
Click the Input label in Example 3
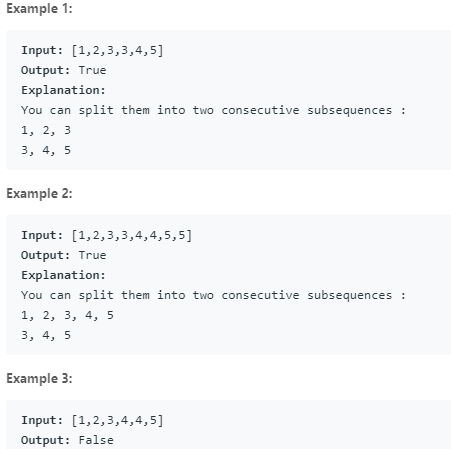42,420
